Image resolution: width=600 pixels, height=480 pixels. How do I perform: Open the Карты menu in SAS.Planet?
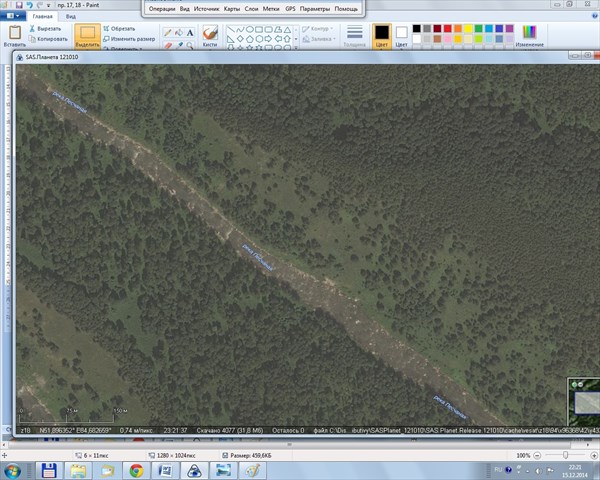point(232,8)
